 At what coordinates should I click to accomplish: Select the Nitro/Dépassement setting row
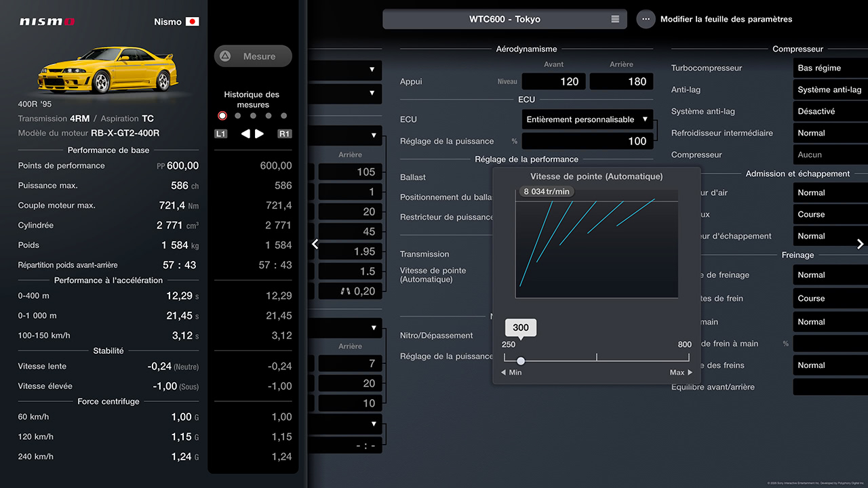(x=437, y=335)
